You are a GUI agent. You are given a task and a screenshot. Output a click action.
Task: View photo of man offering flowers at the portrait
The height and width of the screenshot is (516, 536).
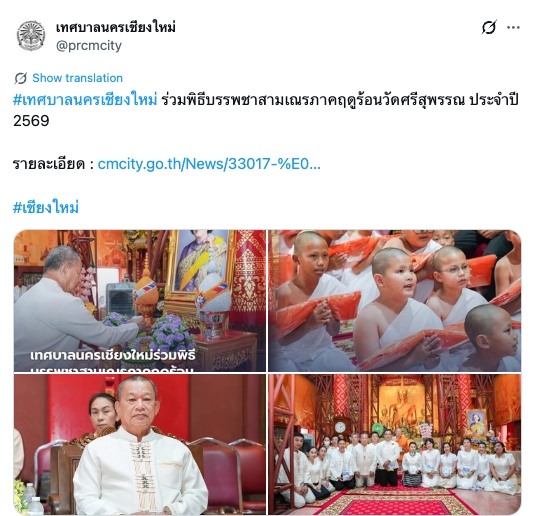(139, 301)
